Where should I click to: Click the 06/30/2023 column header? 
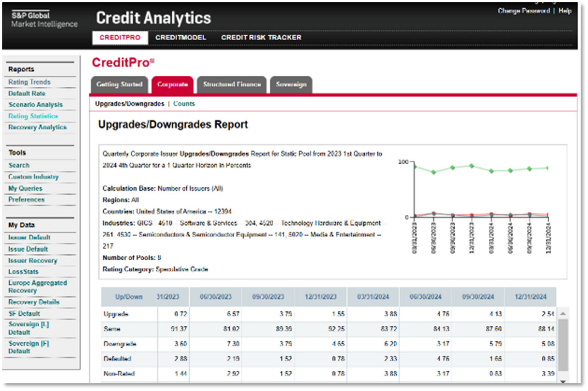coord(216,297)
